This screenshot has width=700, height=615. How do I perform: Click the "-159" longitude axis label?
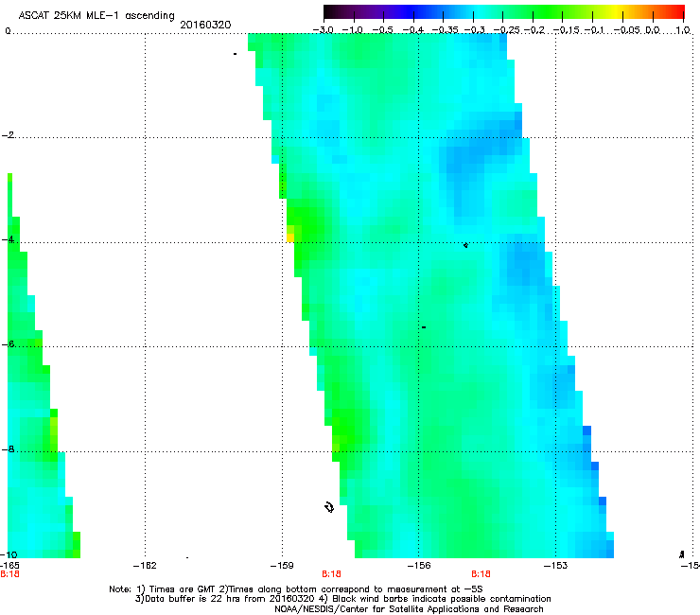[282, 566]
